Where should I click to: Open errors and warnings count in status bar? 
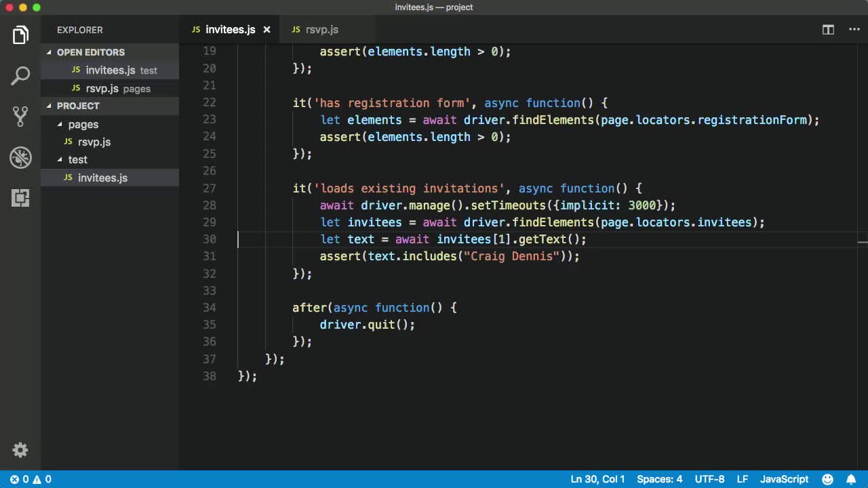[31, 479]
